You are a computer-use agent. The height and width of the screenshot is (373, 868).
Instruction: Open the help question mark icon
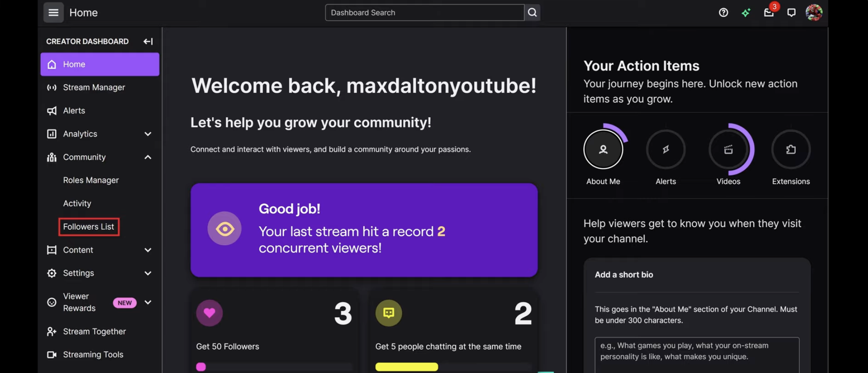pyautogui.click(x=724, y=13)
